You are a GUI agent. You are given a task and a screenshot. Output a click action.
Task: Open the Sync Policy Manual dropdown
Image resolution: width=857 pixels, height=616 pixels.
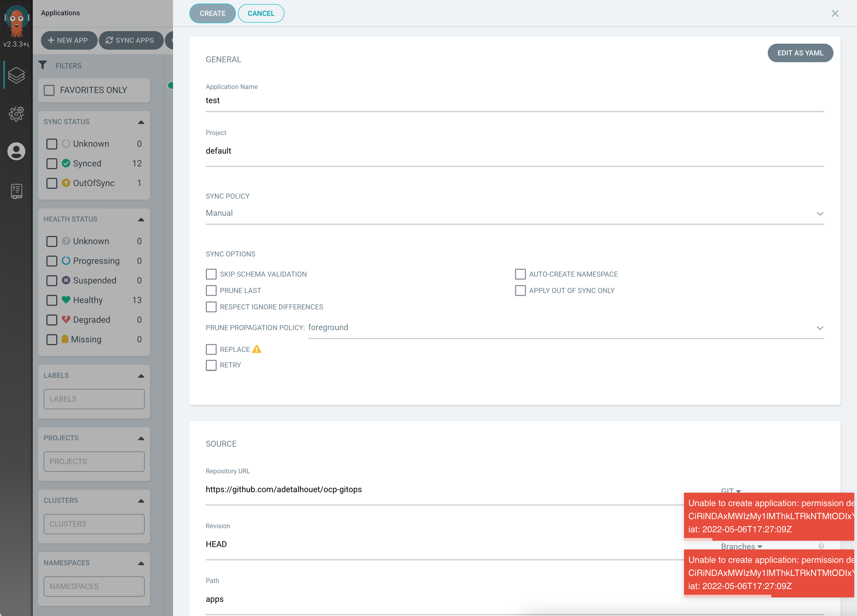coord(514,213)
